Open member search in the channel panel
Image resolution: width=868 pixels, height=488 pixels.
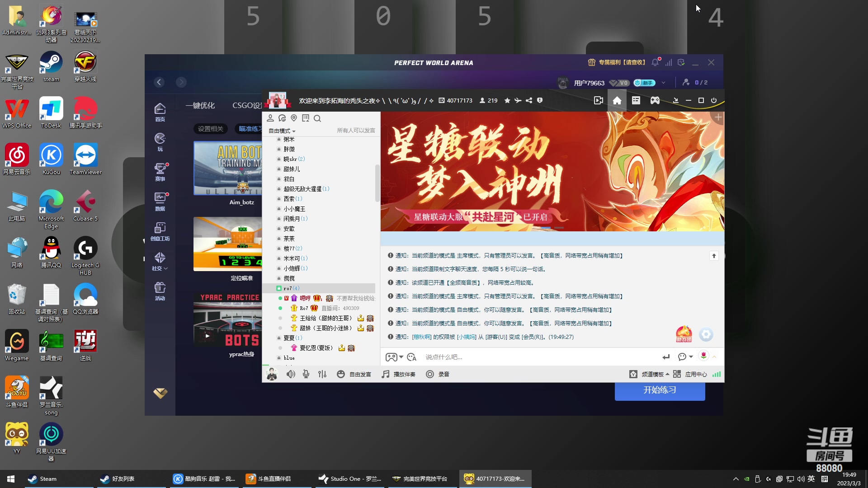tap(318, 118)
